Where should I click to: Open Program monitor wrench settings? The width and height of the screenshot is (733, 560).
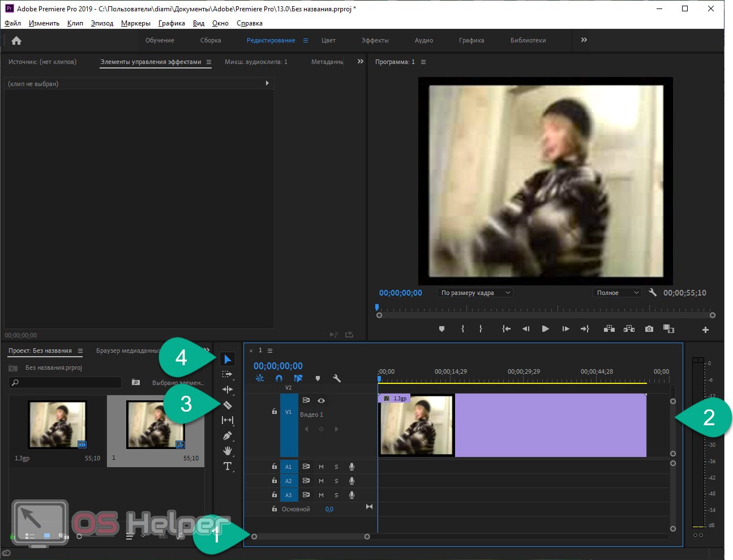(653, 293)
